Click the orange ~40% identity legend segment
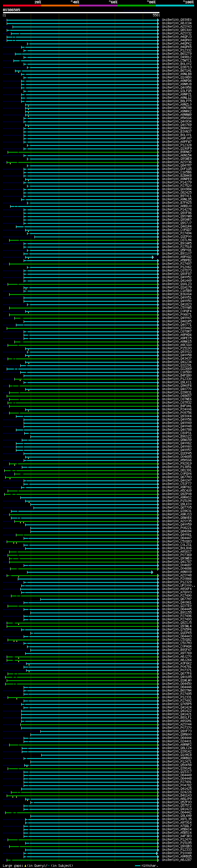 pos(60,6)
